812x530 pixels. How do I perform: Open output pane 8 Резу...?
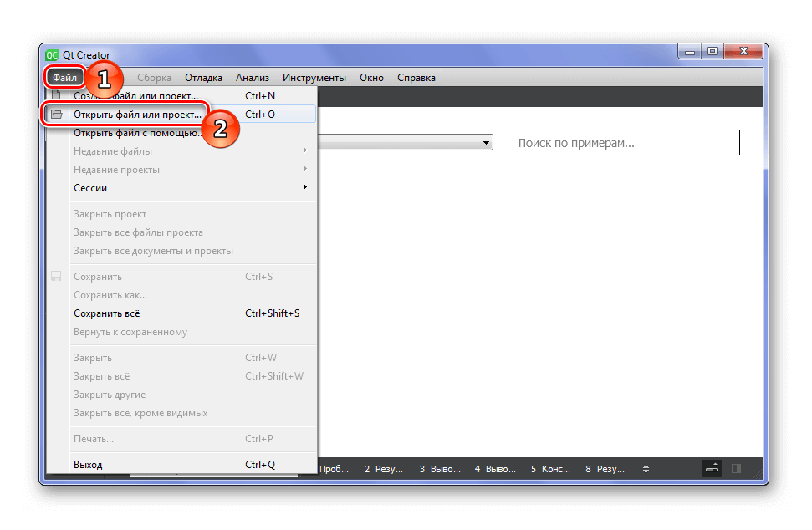(605, 469)
